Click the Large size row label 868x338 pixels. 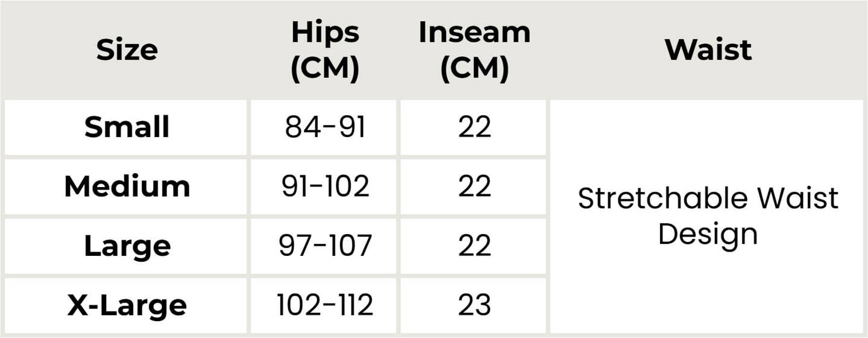[127, 246]
